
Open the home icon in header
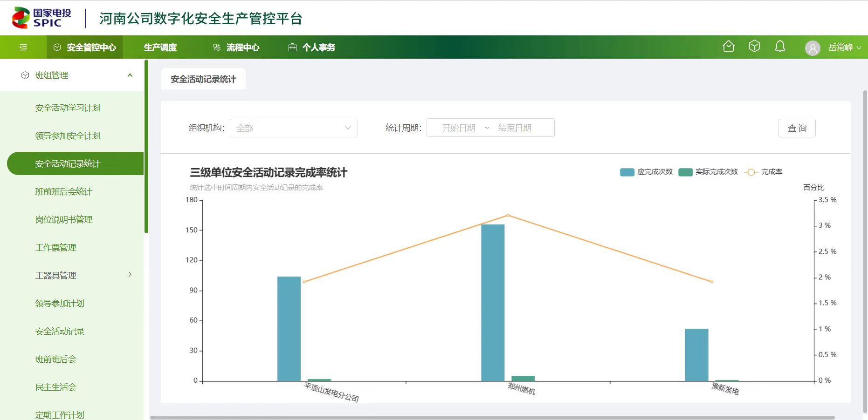click(x=728, y=46)
